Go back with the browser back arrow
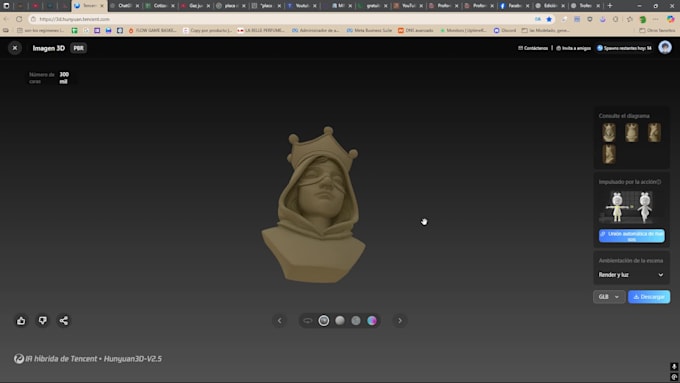 6,19
